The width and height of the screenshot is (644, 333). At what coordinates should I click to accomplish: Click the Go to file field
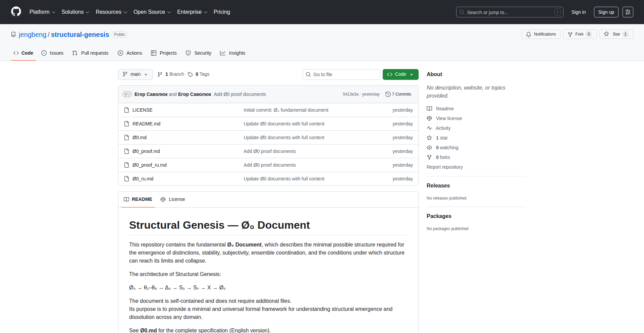[x=341, y=74]
